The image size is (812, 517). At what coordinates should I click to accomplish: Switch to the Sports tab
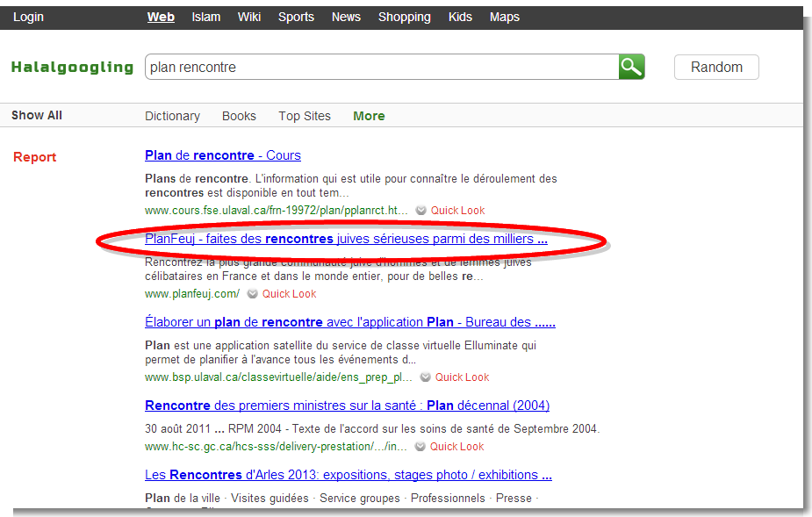click(296, 17)
